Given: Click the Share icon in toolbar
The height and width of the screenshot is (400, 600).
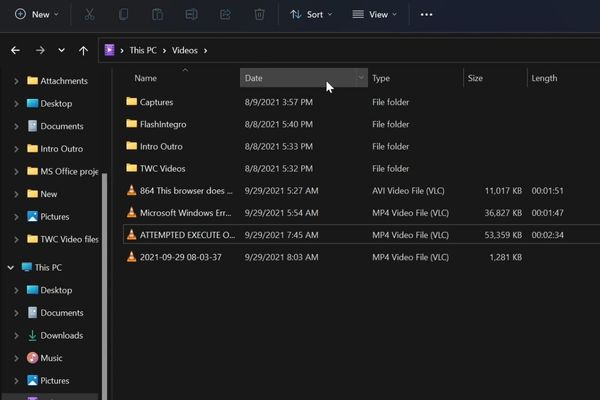Looking at the screenshot, I should [225, 15].
